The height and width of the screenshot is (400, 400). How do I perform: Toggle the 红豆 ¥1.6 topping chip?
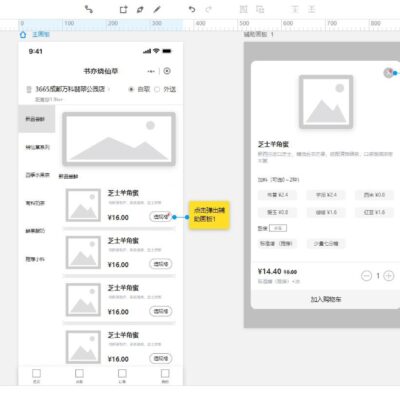point(374,212)
